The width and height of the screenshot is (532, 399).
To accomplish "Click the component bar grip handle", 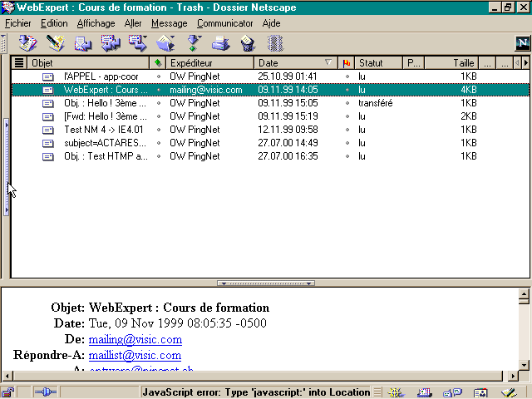I will [x=378, y=392].
